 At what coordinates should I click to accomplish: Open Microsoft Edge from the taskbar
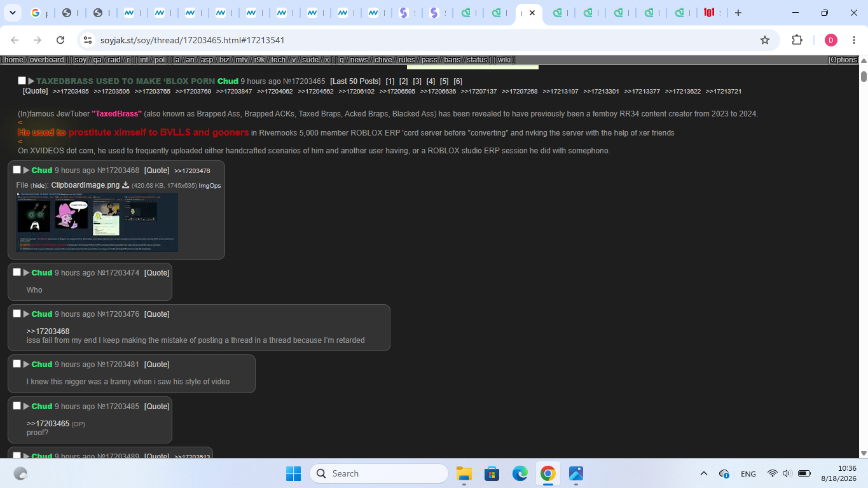click(520, 473)
